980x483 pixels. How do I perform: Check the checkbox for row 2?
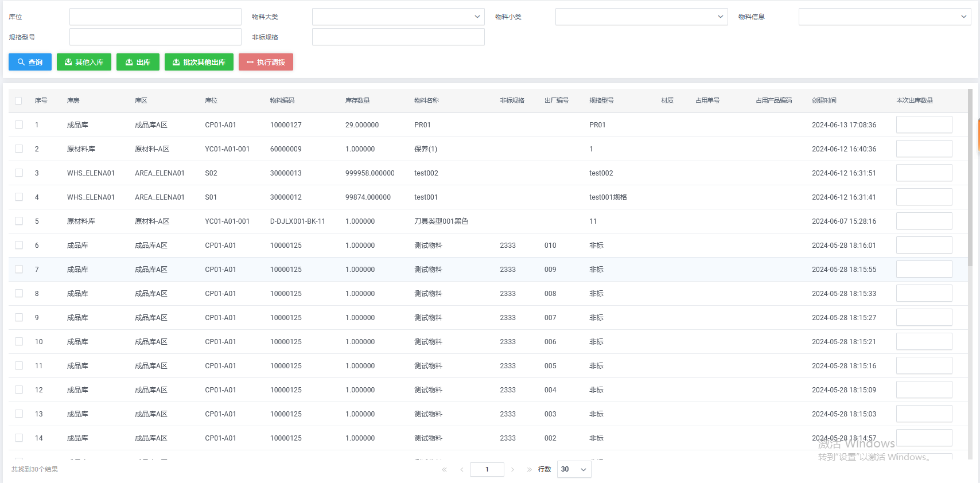(19, 149)
